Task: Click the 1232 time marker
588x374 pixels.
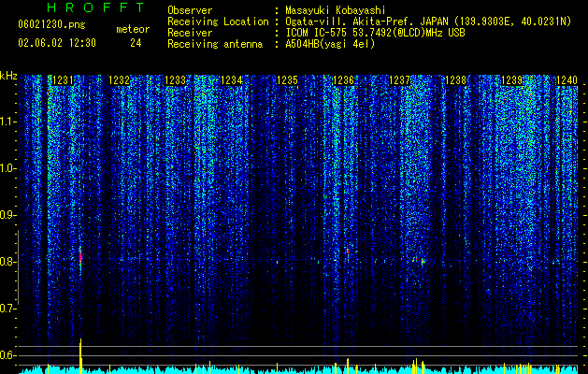Action: [120, 80]
